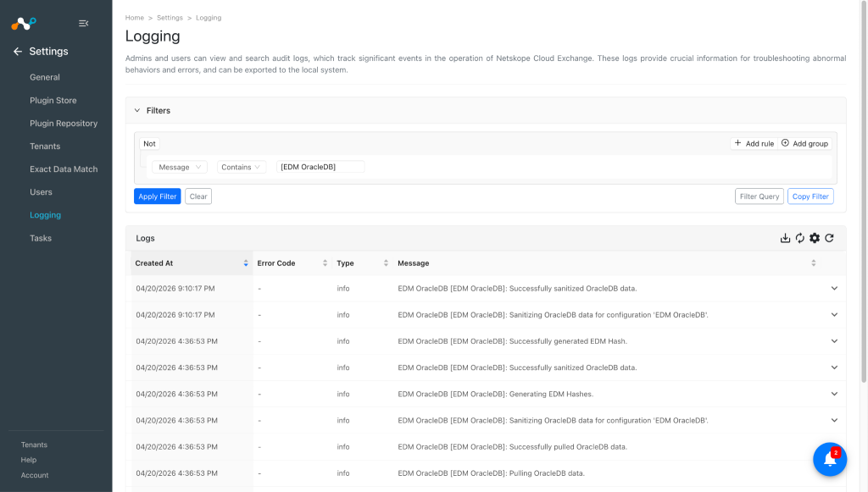Image resolution: width=868 pixels, height=492 pixels.
Task: Open Logs column settings gear icon
Action: click(x=815, y=238)
